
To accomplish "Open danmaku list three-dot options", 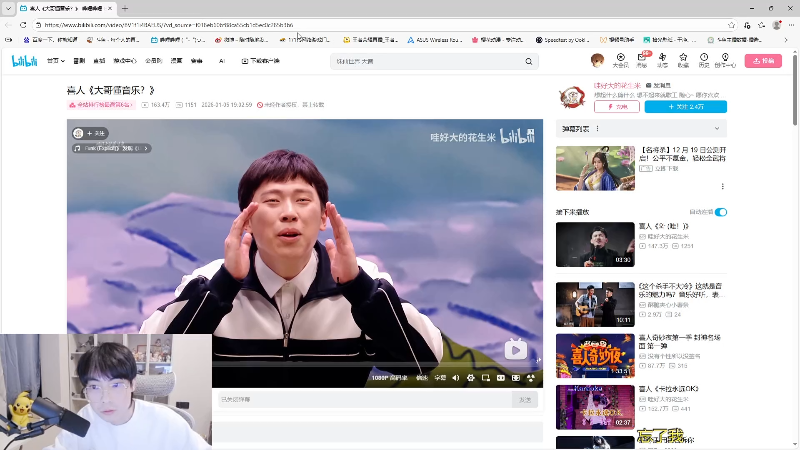I will 597,129.
